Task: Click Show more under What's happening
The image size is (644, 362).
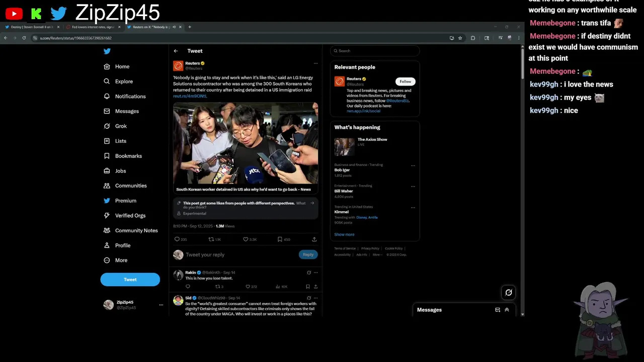Action: pos(344,234)
